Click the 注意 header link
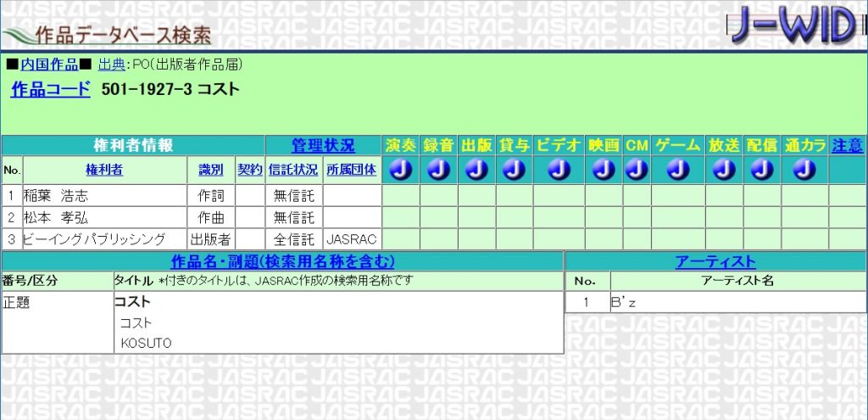868x420 pixels. click(848, 146)
